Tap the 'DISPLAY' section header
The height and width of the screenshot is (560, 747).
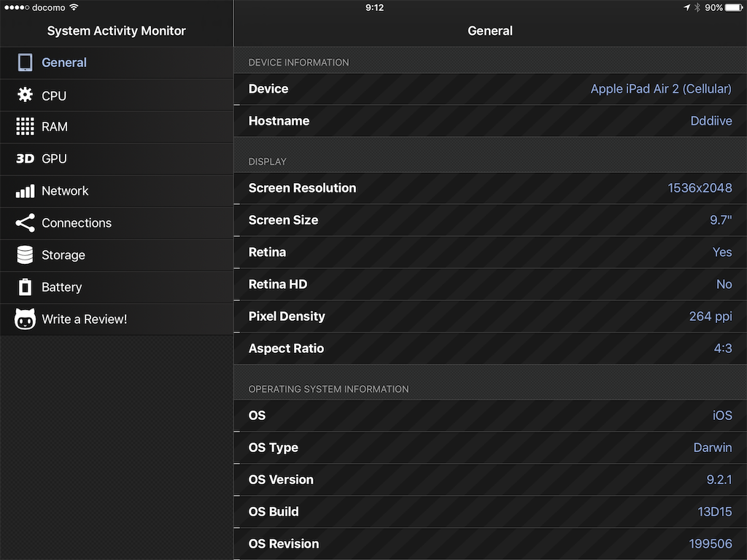point(267,162)
